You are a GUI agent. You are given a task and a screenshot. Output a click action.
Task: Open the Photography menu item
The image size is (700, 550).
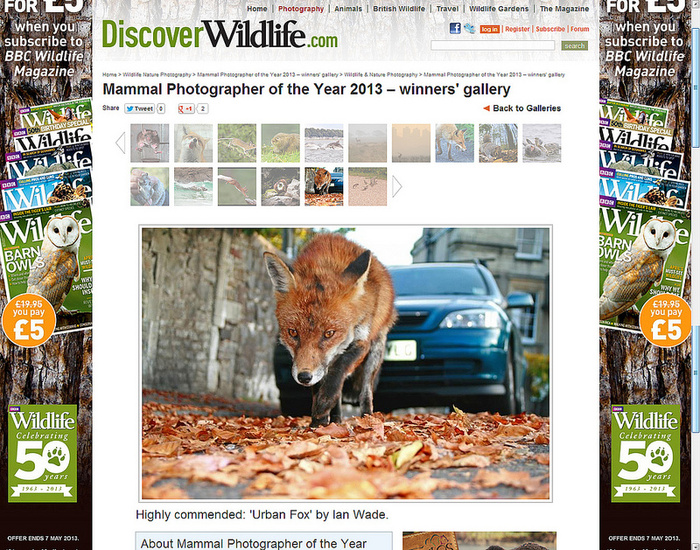[301, 8]
